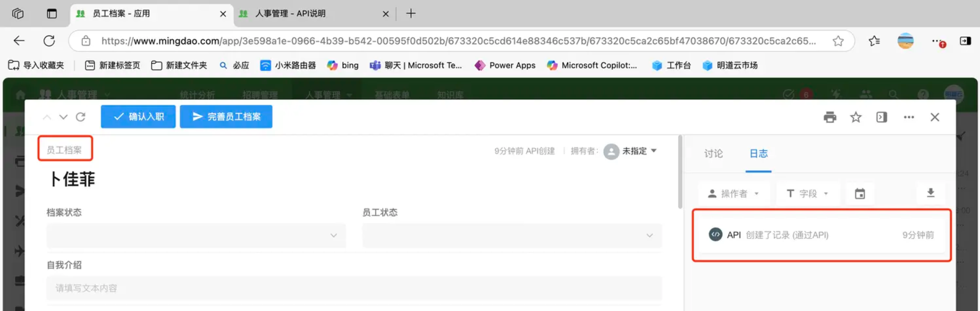The width and height of the screenshot is (980, 311).
Task: Star this employee record
Action: click(856, 117)
